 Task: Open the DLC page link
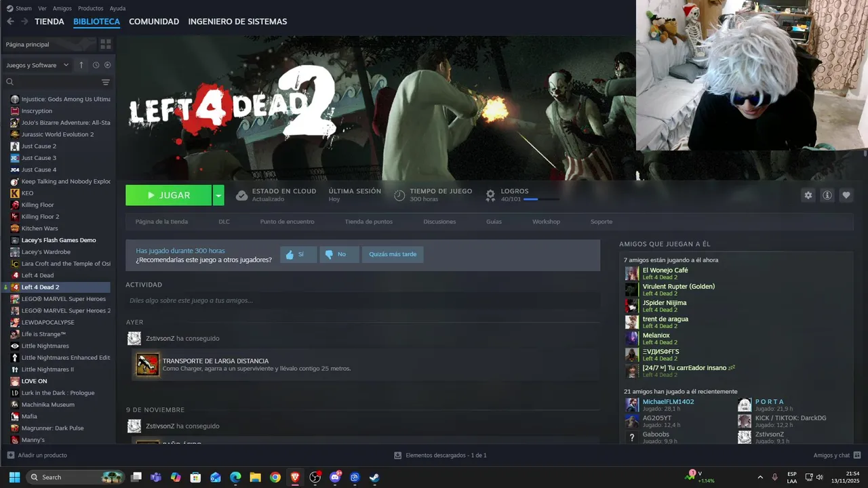point(224,222)
